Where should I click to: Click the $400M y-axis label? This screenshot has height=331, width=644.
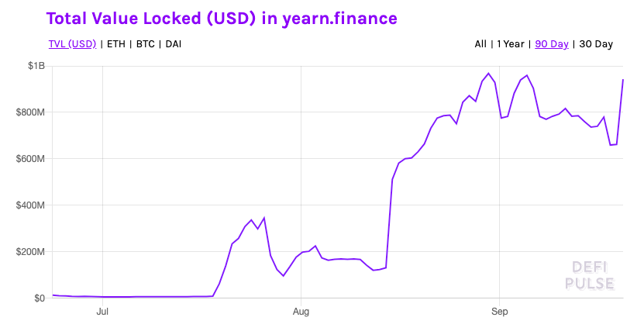tap(30, 205)
